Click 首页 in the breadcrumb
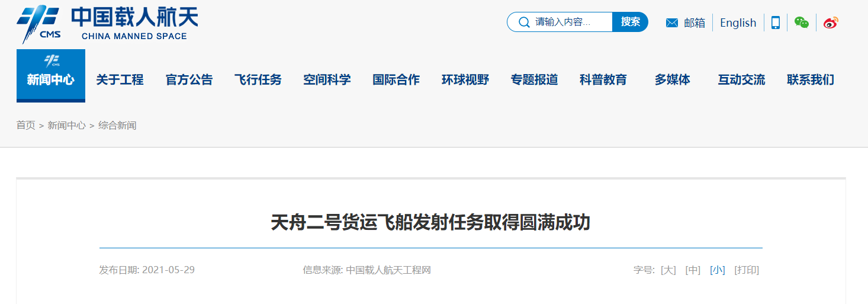Screen dimensions: 868x304 coord(25,126)
